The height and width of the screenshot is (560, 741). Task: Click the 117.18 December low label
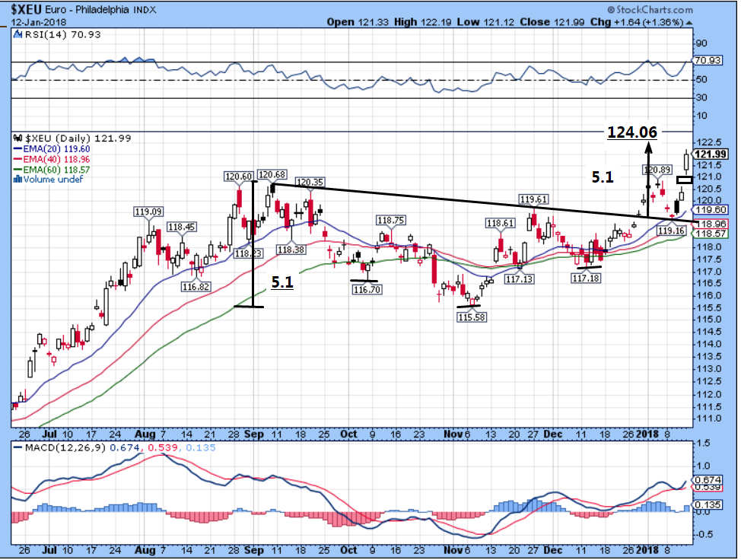pos(586,278)
